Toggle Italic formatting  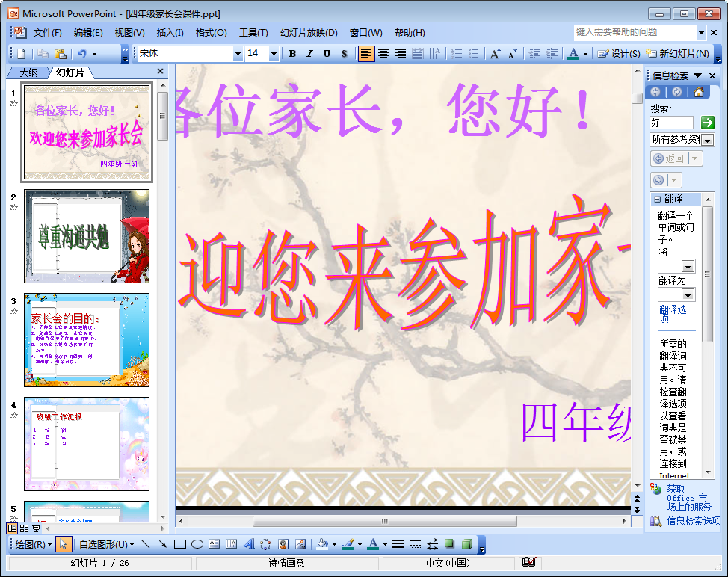[x=309, y=54]
